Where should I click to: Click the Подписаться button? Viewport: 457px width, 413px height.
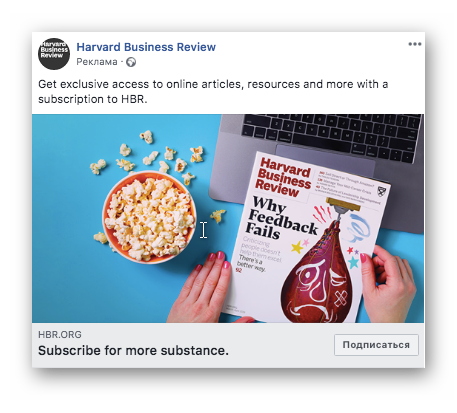(376, 345)
